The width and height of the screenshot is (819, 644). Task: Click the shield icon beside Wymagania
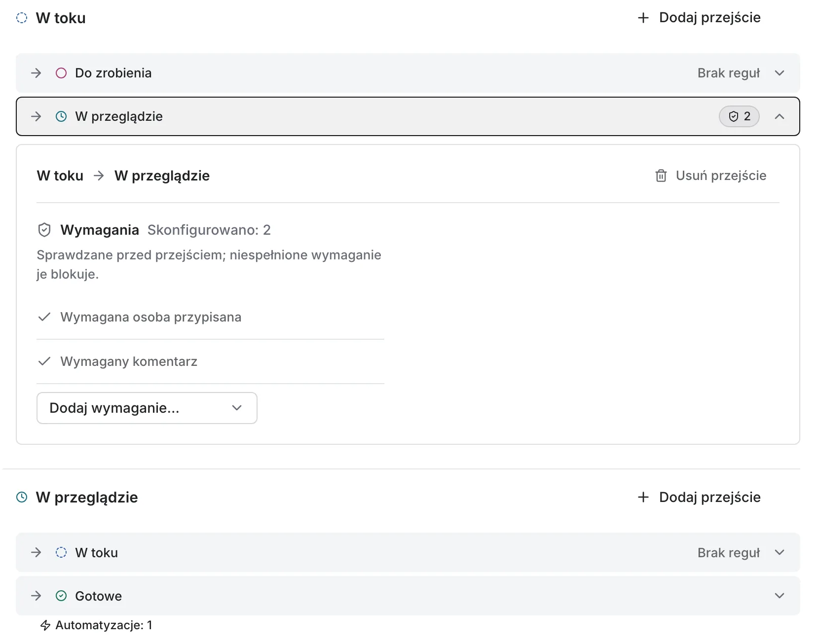44,230
